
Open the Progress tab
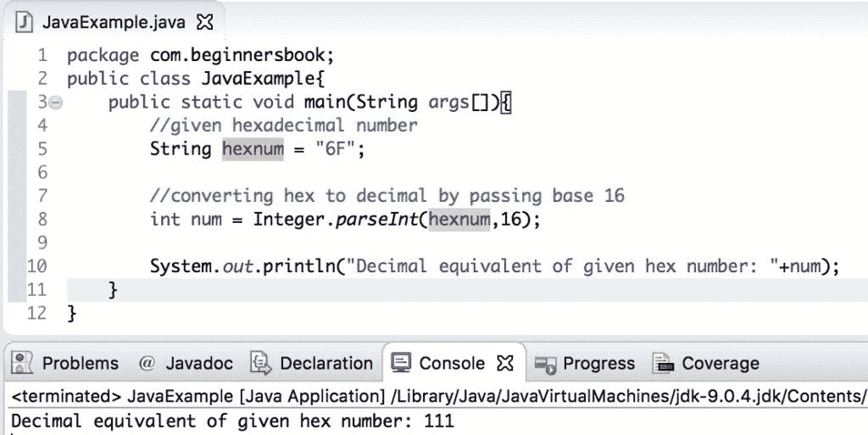coord(598,363)
